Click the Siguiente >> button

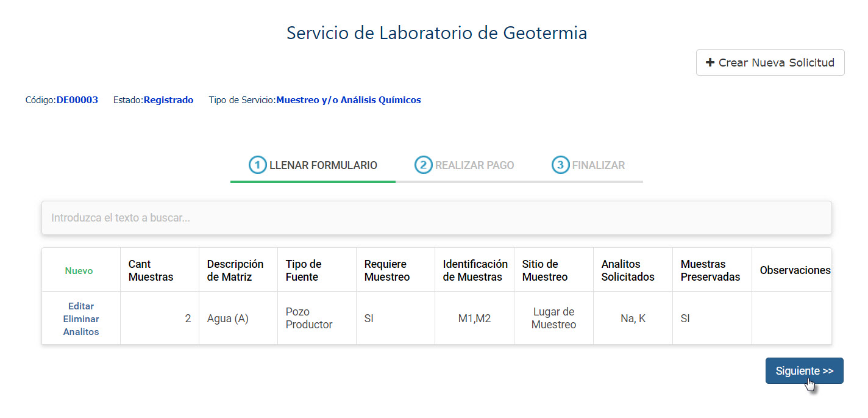click(805, 371)
